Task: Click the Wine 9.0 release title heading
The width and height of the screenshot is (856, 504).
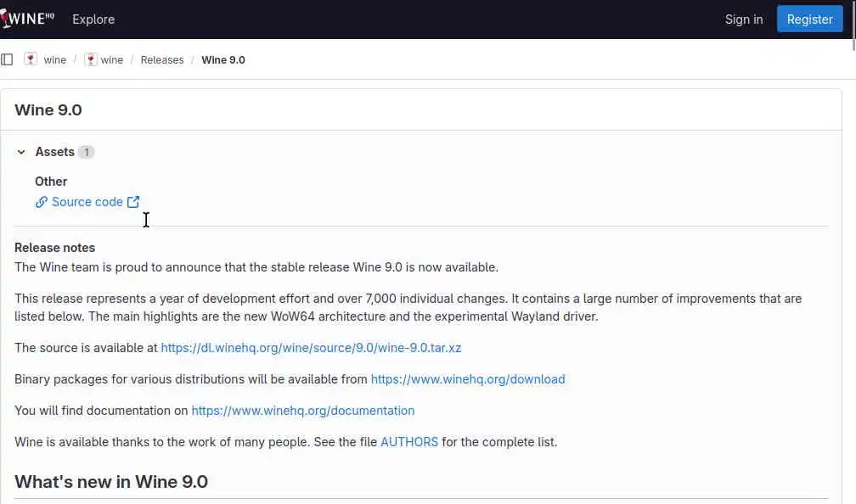Action: coord(48,109)
